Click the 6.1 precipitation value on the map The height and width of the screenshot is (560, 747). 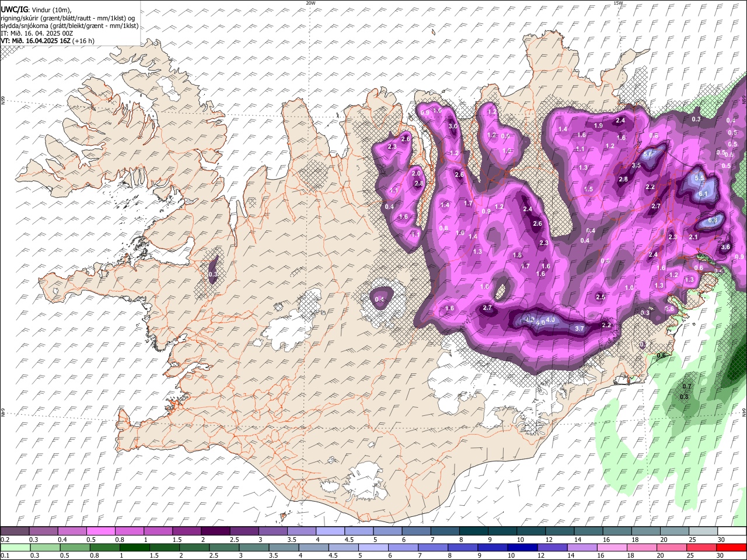click(x=703, y=194)
